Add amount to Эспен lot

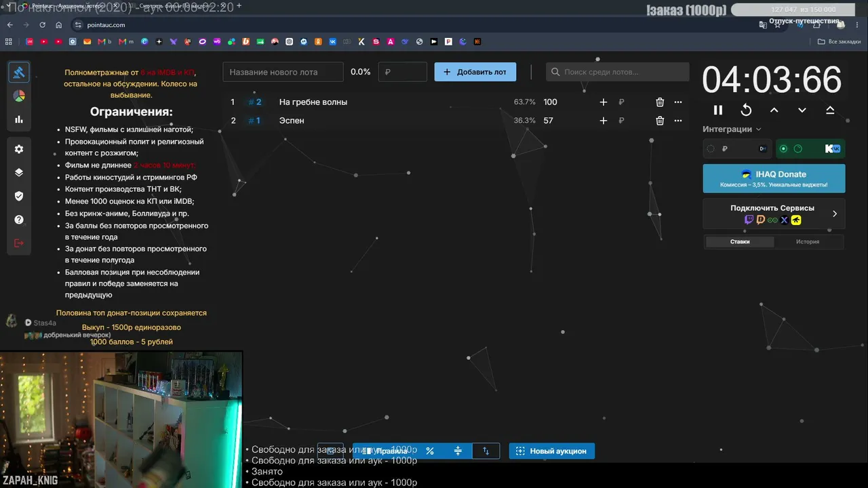pyautogui.click(x=604, y=121)
